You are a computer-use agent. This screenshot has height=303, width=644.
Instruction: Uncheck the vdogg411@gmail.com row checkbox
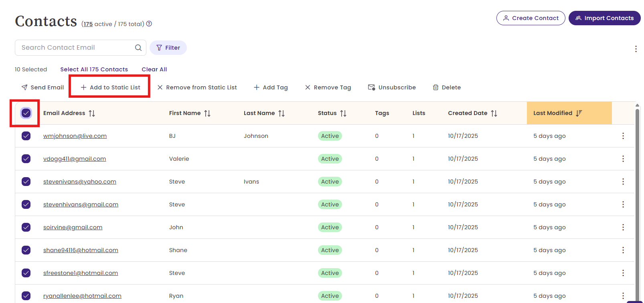pos(26,159)
